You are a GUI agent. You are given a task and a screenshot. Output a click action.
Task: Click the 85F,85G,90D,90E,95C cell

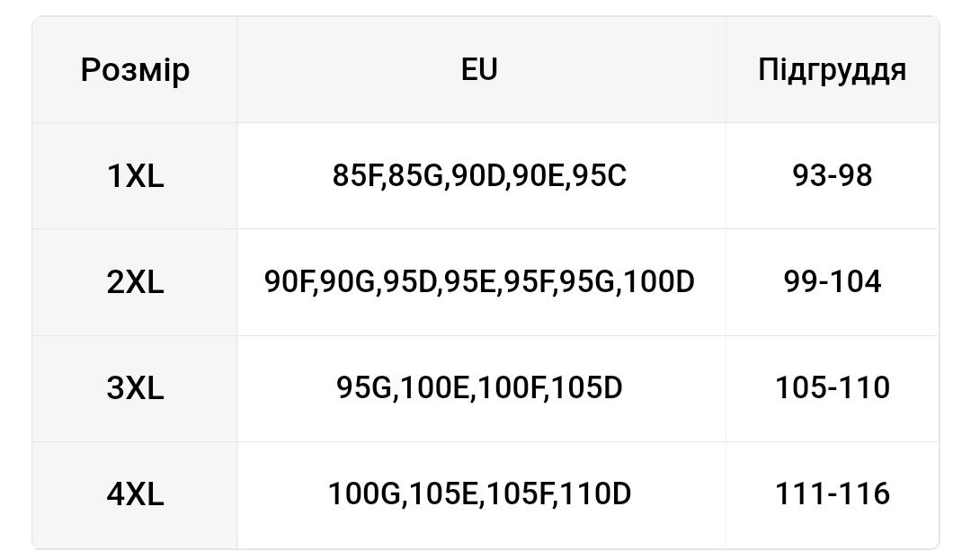pos(479,176)
